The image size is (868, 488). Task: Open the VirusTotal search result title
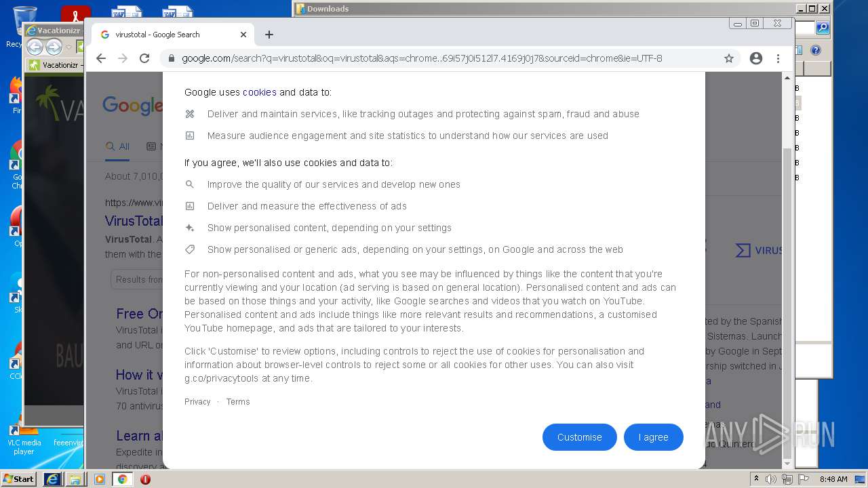pyautogui.click(x=134, y=221)
